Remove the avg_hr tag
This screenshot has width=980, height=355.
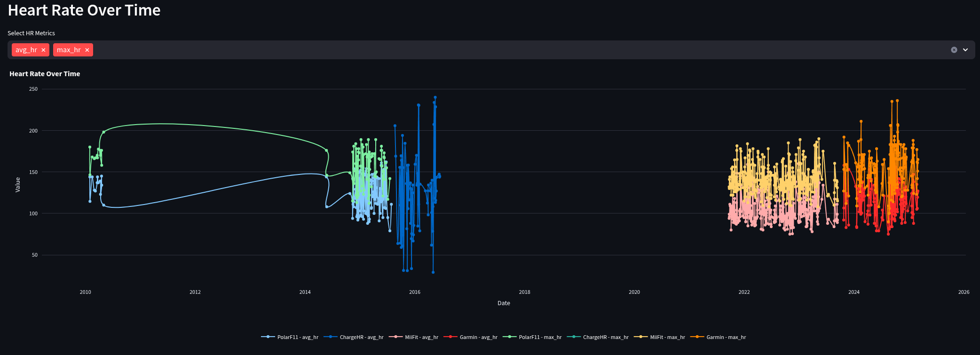[x=43, y=50]
